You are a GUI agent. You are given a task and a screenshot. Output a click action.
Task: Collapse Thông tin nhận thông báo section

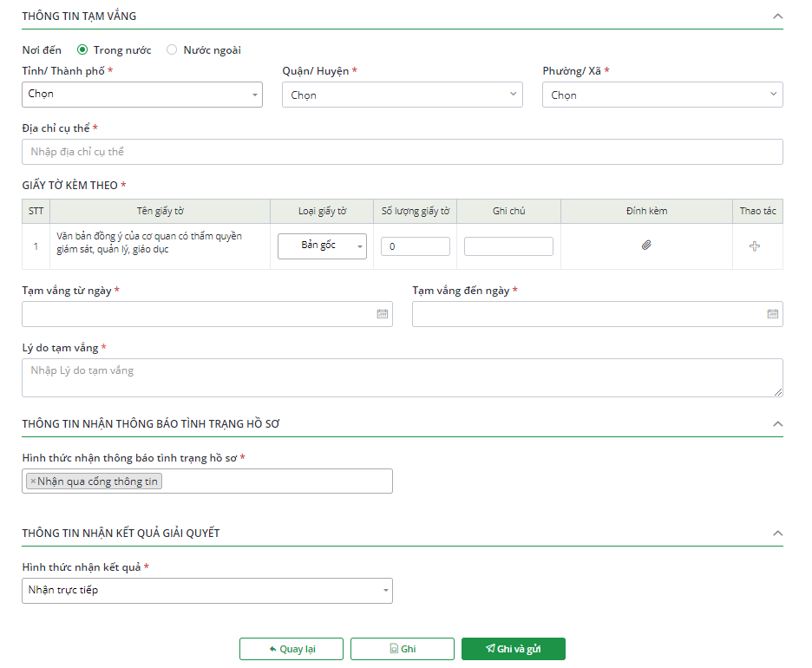point(777,424)
